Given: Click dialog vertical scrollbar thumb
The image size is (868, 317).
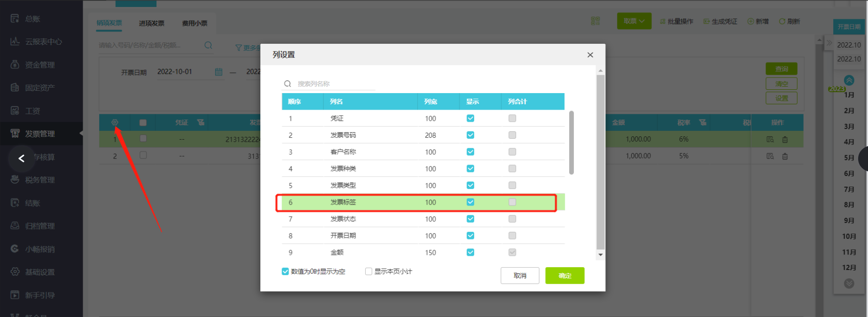Looking at the screenshot, I should click(600, 162).
